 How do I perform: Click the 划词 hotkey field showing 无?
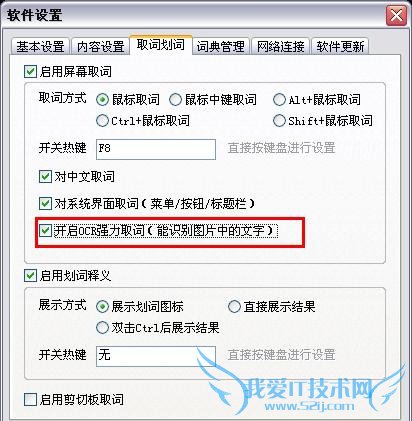pos(156,356)
